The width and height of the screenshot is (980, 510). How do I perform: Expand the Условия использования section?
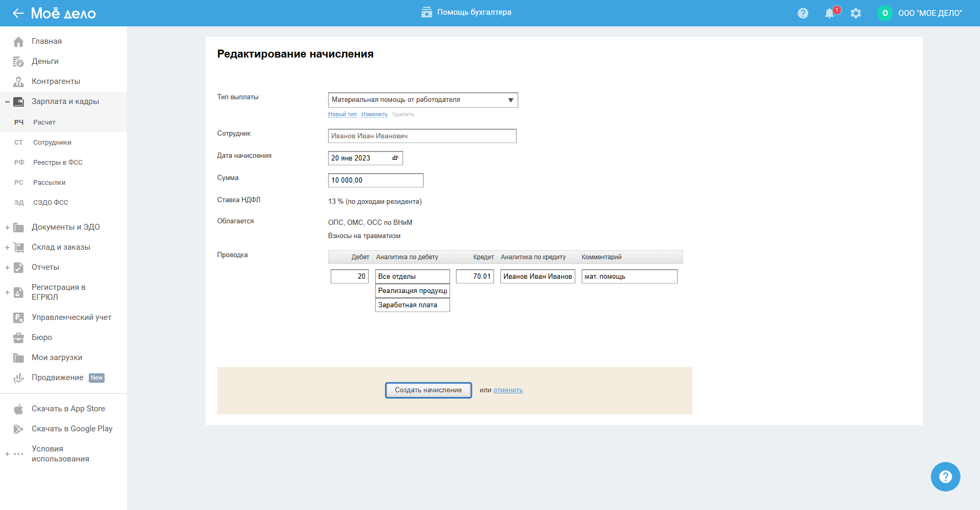pyautogui.click(x=7, y=454)
